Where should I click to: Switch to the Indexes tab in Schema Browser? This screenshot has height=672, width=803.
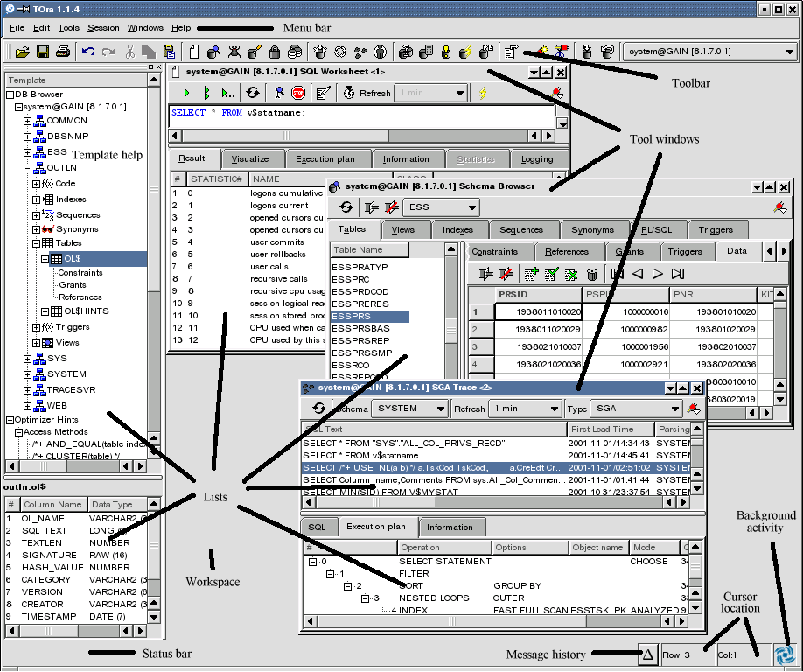click(457, 230)
